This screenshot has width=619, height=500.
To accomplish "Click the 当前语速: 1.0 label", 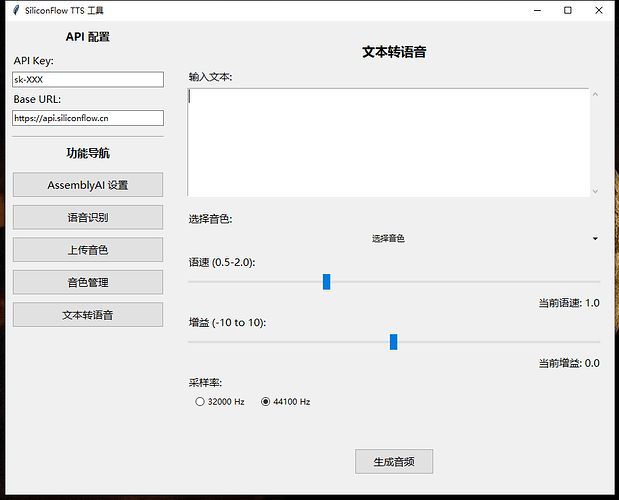I will click(569, 303).
